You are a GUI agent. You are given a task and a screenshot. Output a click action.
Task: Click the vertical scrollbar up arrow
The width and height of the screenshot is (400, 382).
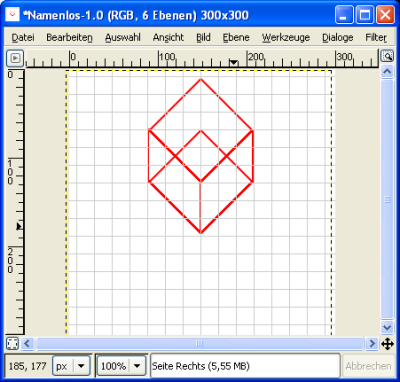pyautogui.click(x=387, y=71)
